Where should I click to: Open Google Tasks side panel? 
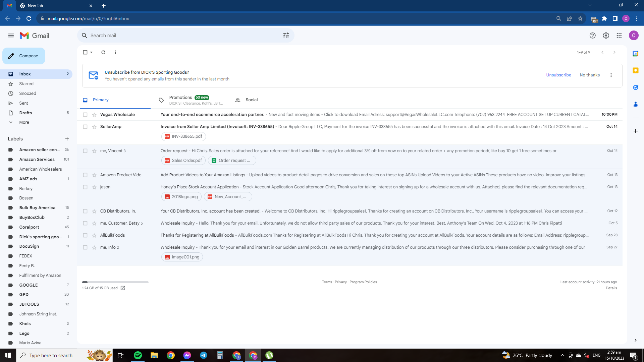coord(636,87)
